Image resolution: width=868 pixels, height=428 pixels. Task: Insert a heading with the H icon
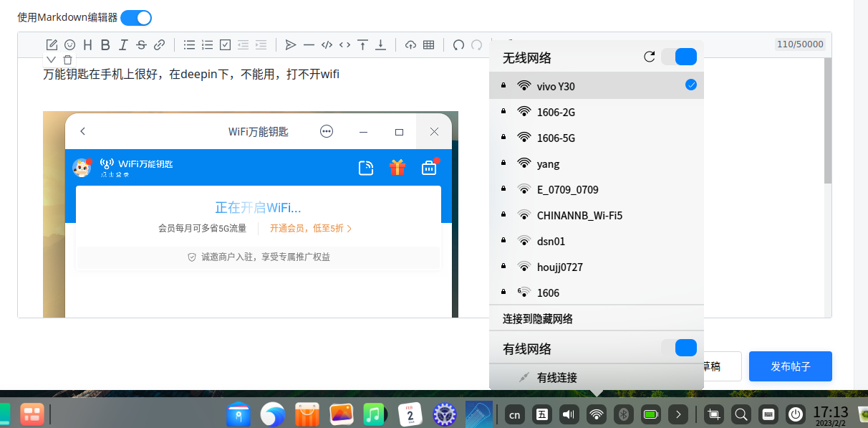tap(87, 44)
